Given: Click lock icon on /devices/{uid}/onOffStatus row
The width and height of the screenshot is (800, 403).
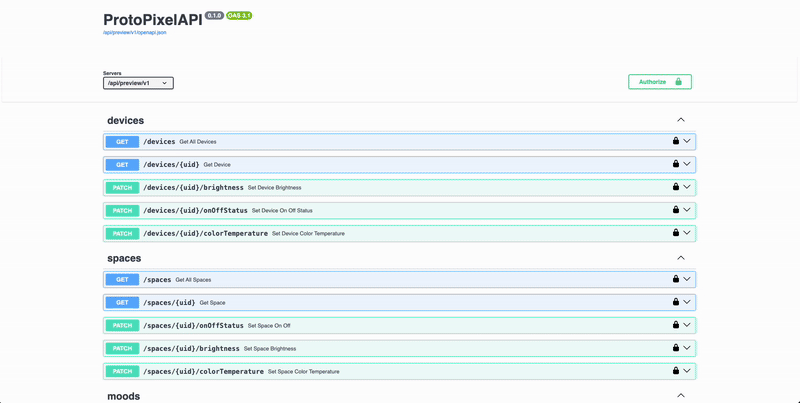Looking at the screenshot, I should pos(676,210).
